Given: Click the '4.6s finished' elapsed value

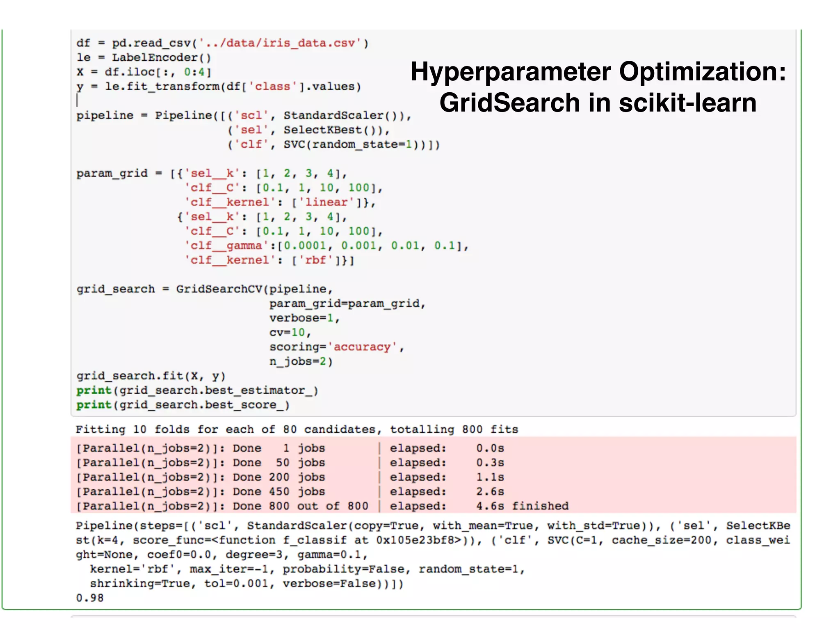Looking at the screenshot, I should pyautogui.click(x=523, y=506).
